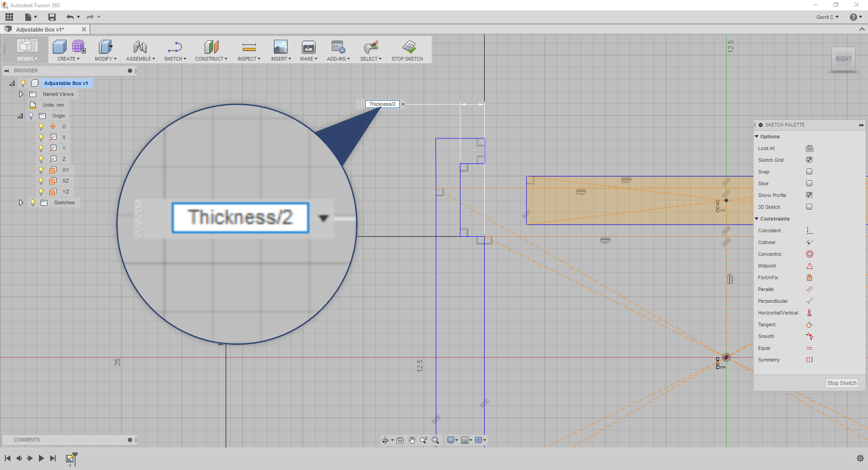Click the Thickness/2 dimension input field

click(382, 104)
